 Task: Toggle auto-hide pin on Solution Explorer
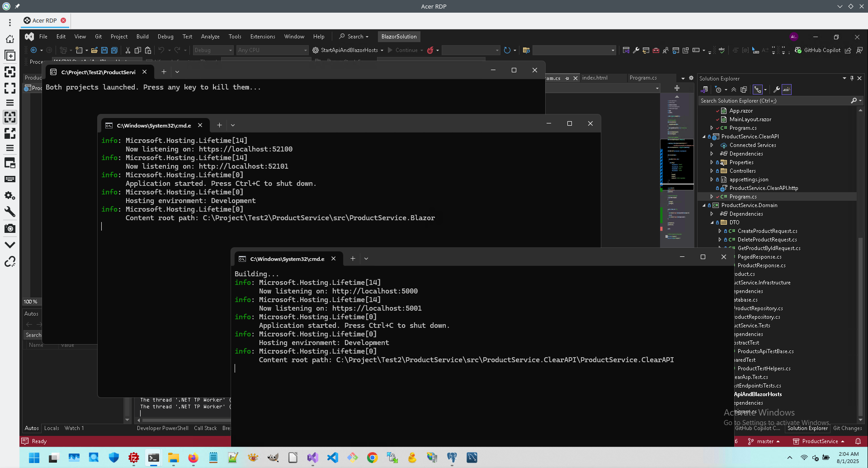(x=852, y=78)
